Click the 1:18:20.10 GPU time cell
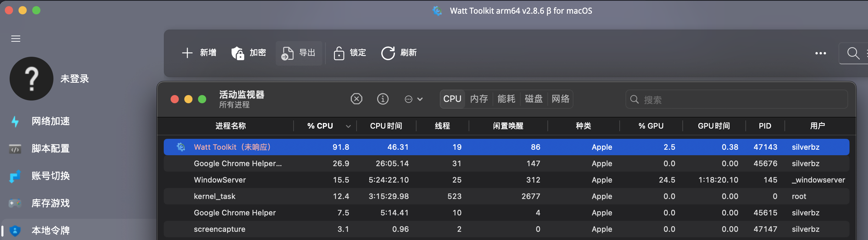The height and width of the screenshot is (240, 868). [x=718, y=180]
